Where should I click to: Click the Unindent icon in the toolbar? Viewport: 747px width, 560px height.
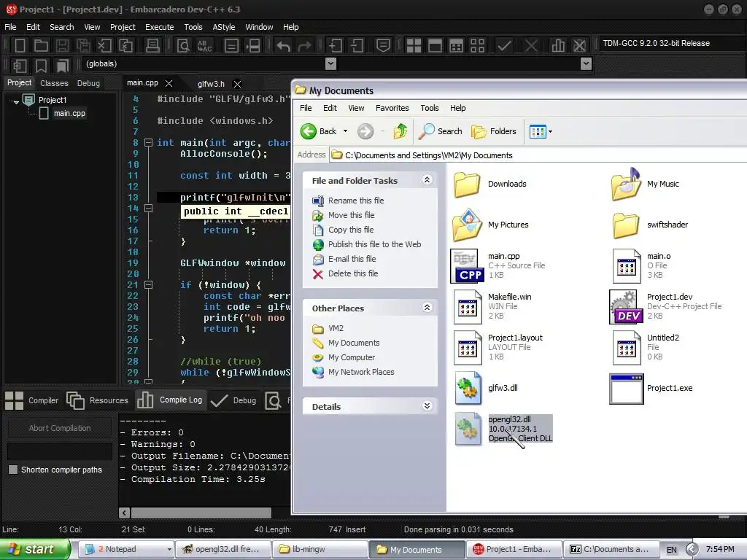(357, 46)
